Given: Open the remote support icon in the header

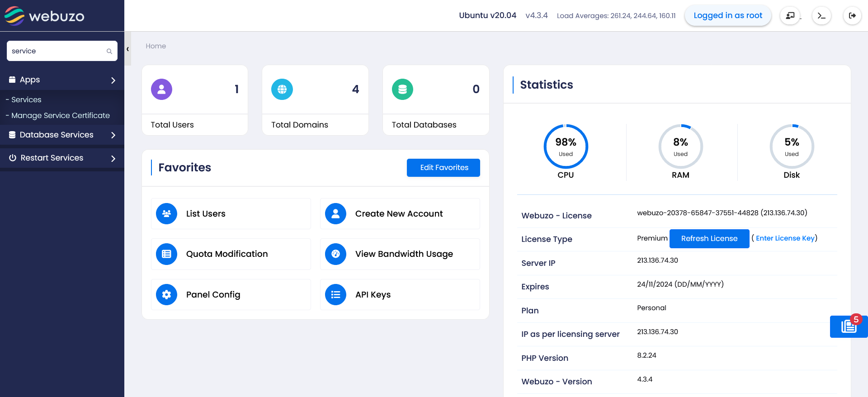Looking at the screenshot, I should point(790,16).
